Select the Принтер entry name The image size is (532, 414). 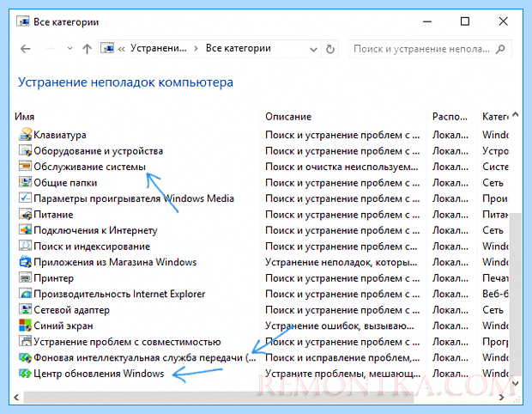(53, 278)
